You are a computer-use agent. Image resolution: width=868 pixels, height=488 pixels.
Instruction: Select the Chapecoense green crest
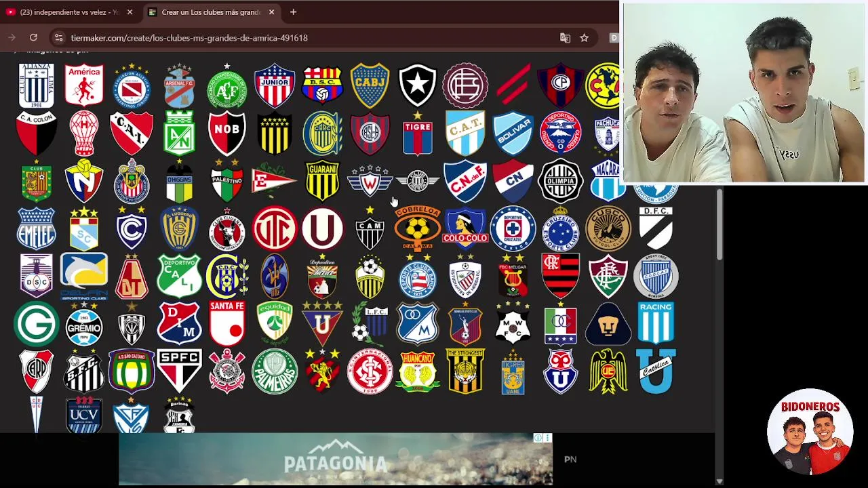[x=227, y=85]
